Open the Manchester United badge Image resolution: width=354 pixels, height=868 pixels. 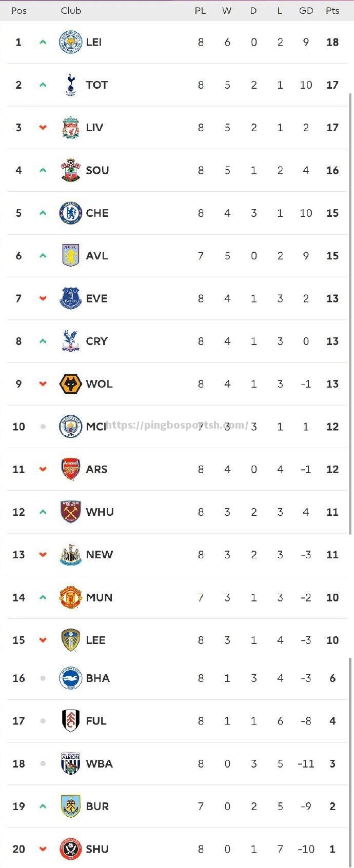pyautogui.click(x=70, y=597)
